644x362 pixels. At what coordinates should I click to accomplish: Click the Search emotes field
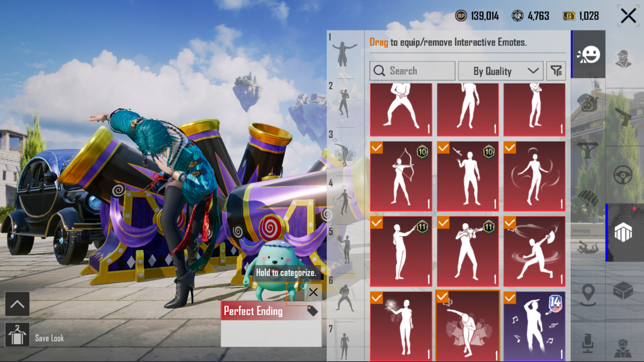click(412, 71)
